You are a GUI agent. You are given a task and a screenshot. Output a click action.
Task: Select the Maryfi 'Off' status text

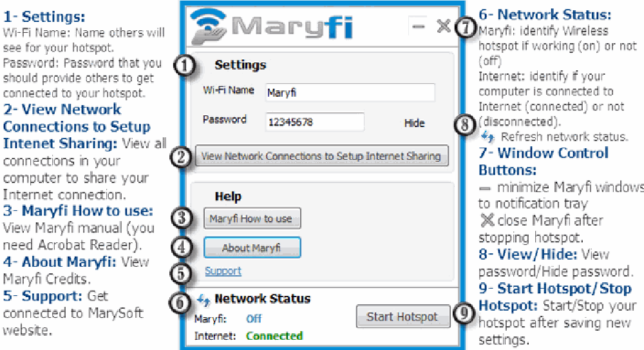click(253, 319)
